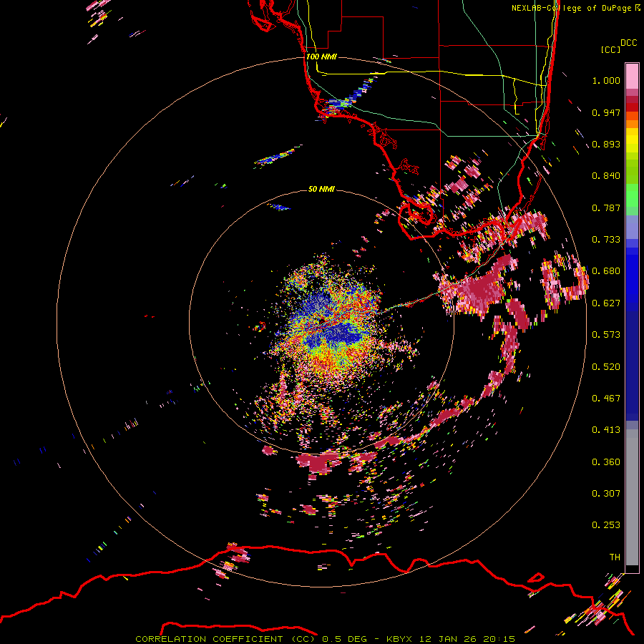Select the 0.840 legend value

(x=606, y=176)
